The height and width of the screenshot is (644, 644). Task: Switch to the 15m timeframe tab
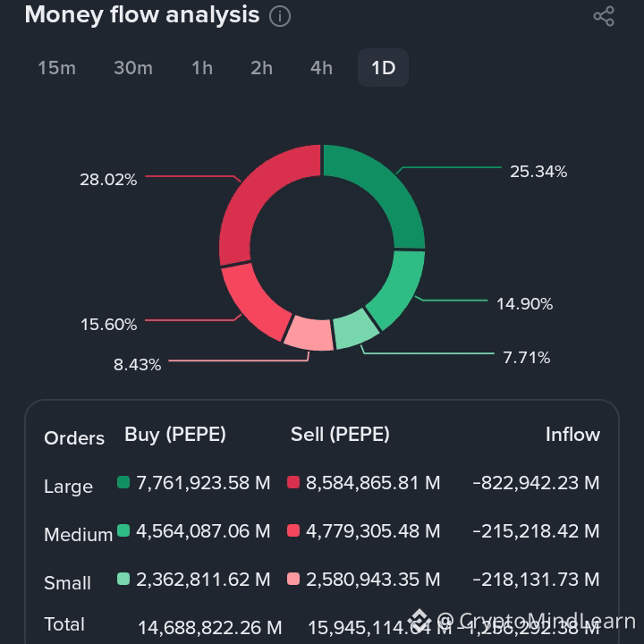(x=56, y=68)
